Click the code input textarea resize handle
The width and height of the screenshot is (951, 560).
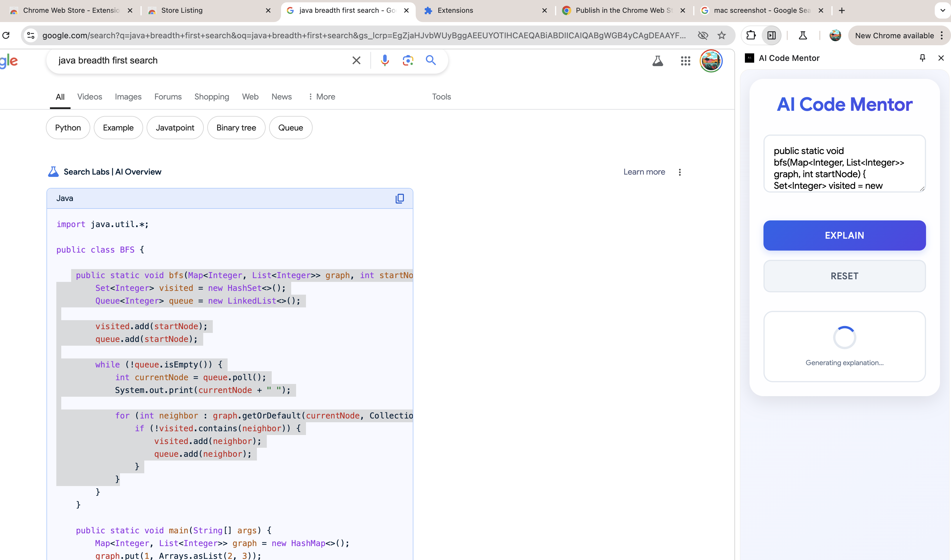pos(922,189)
